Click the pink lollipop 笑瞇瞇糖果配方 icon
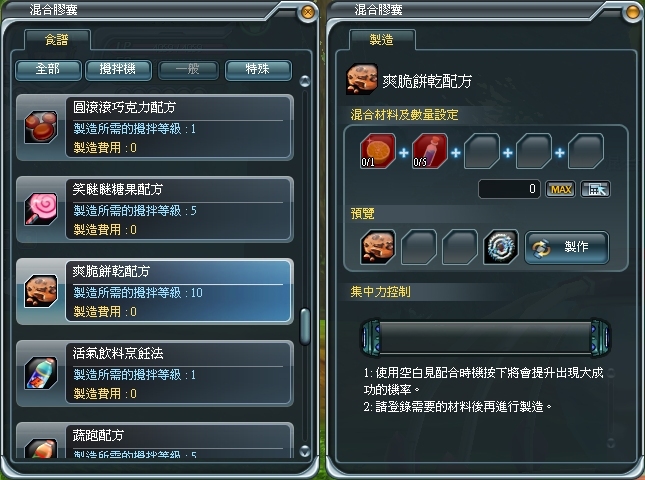This screenshot has width=645, height=480. tap(41, 209)
